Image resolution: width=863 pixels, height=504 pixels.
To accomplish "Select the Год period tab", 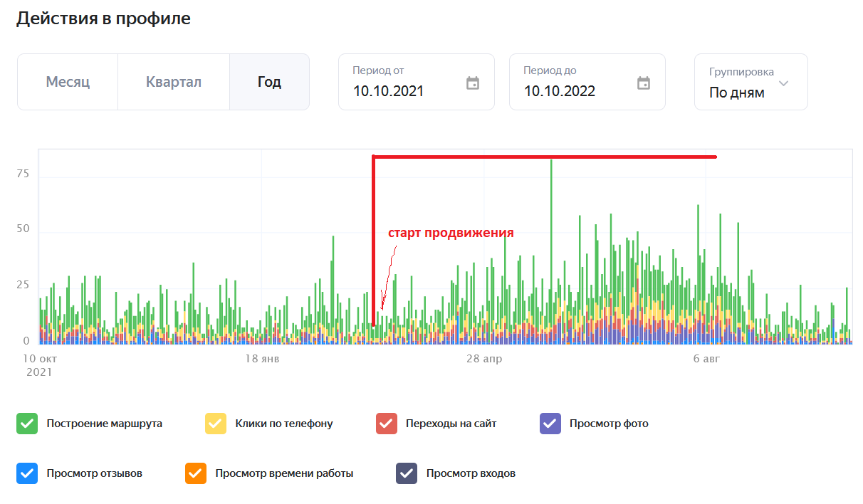I will 269,82.
